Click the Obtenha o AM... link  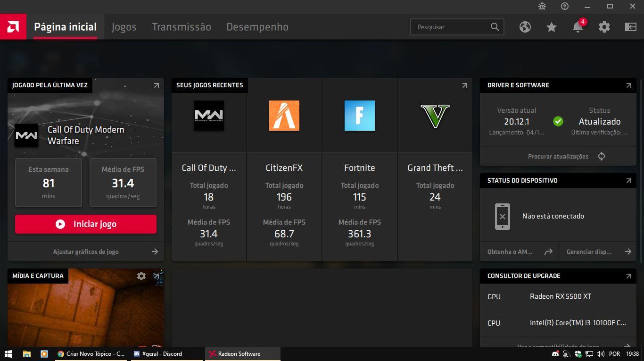point(519,252)
